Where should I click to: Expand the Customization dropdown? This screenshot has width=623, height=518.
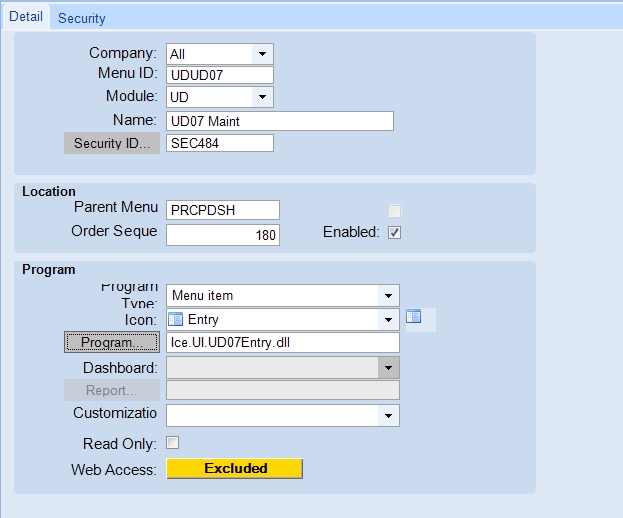pos(388,416)
